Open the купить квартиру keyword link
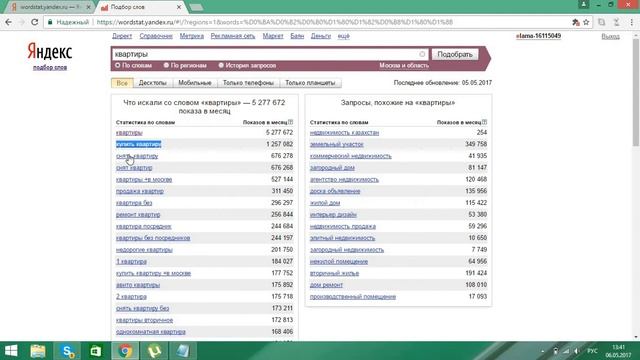640x360 pixels. pyautogui.click(x=138, y=144)
